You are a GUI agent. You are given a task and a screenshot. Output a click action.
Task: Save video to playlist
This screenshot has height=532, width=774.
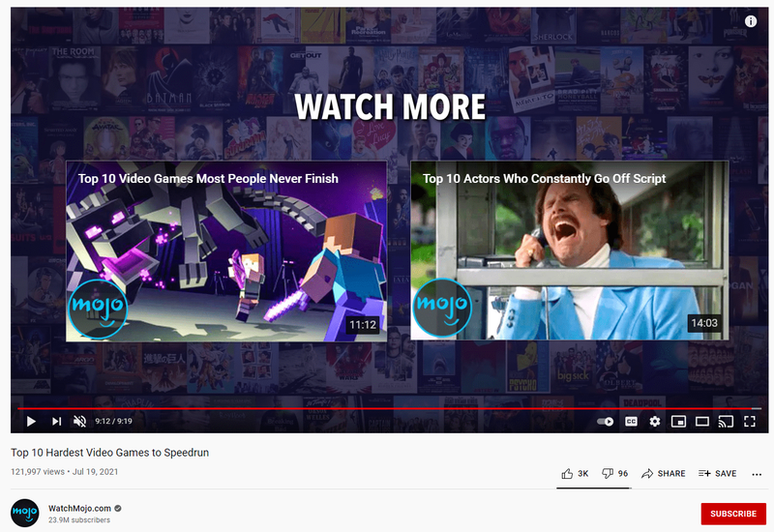click(x=717, y=473)
